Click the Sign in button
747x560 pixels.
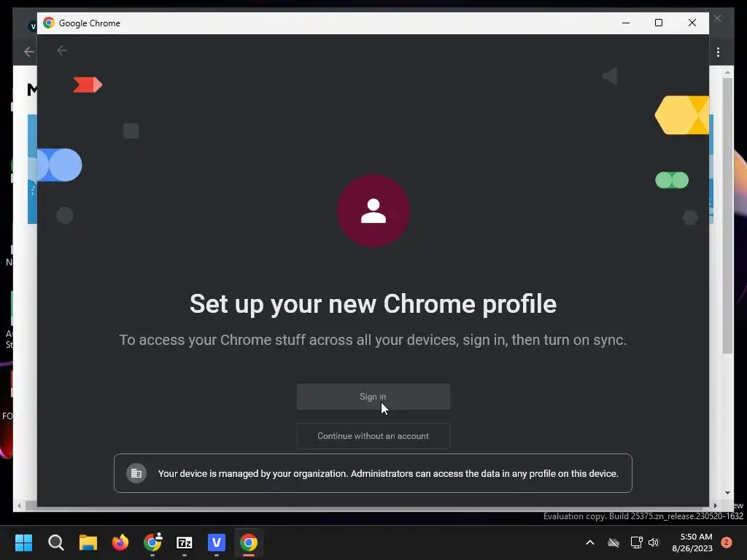373,397
